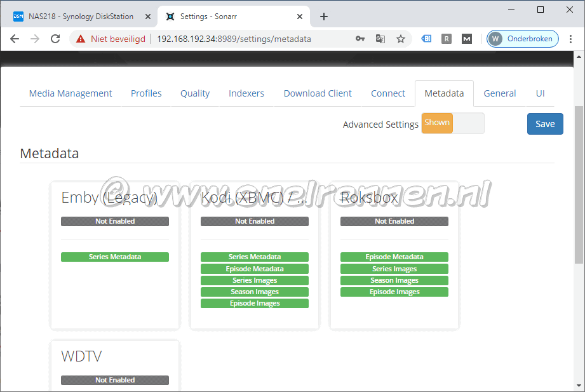Screen dimensions: 585x392
Task: Select the Metadata settings tab
Action: point(444,93)
